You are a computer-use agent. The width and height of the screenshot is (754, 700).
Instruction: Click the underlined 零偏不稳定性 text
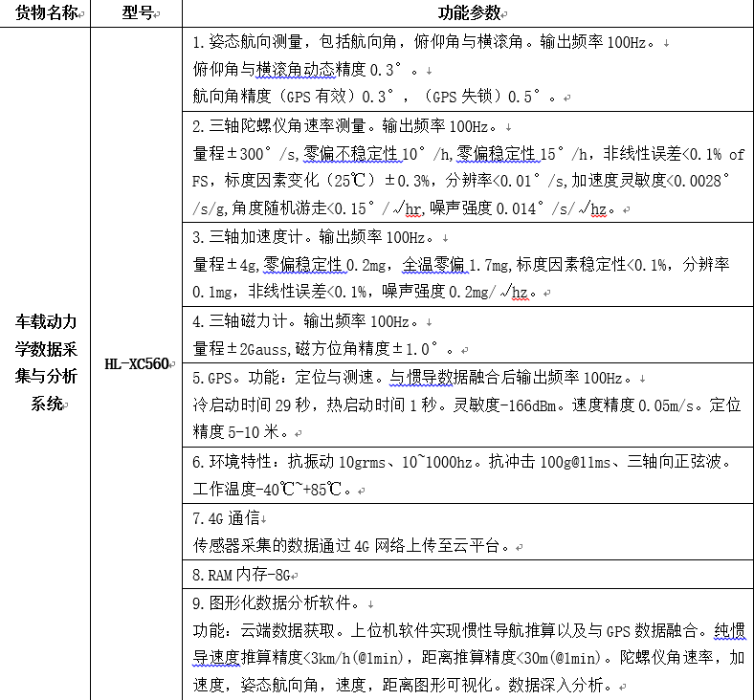coord(348,153)
